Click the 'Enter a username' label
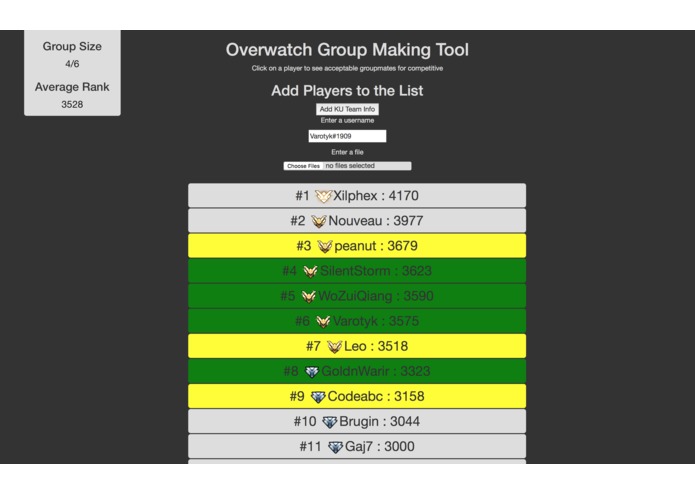 coord(347,121)
